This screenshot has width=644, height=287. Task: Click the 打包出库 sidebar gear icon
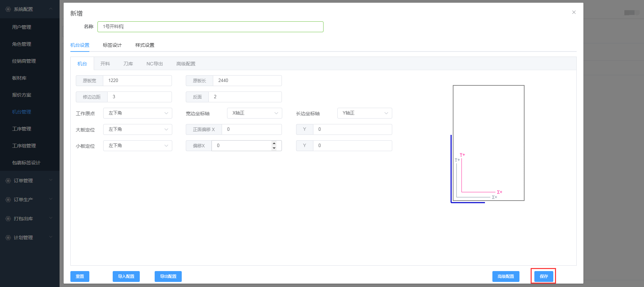click(8, 219)
